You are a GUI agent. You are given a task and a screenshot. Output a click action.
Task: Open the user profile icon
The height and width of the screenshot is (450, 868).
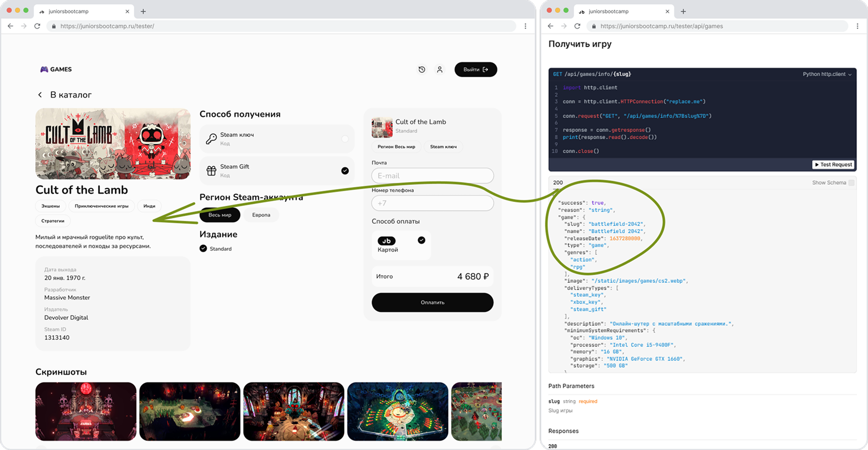(439, 70)
